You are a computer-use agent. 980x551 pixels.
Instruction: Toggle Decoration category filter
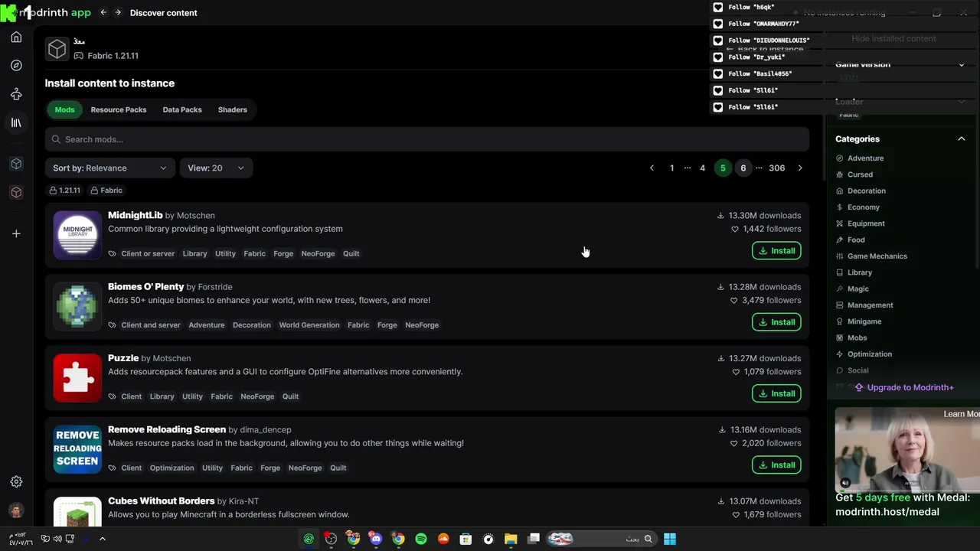click(861, 191)
